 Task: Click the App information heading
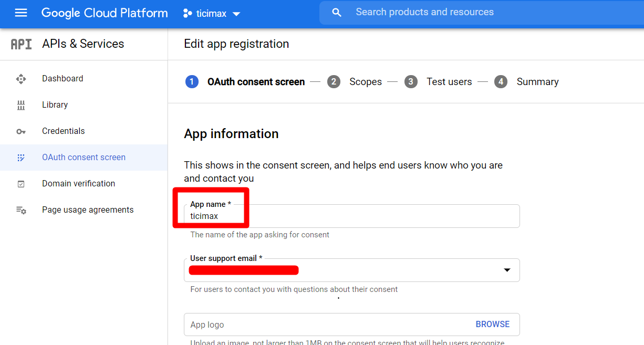coord(231,134)
